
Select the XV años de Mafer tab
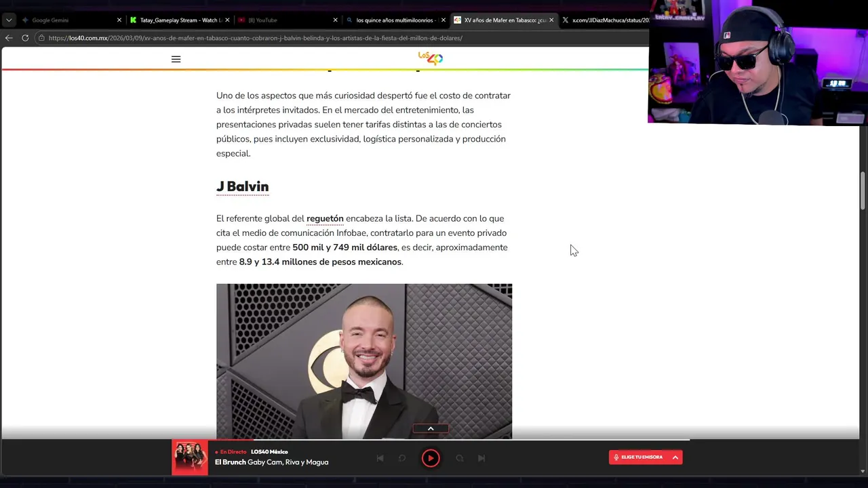tap(504, 20)
